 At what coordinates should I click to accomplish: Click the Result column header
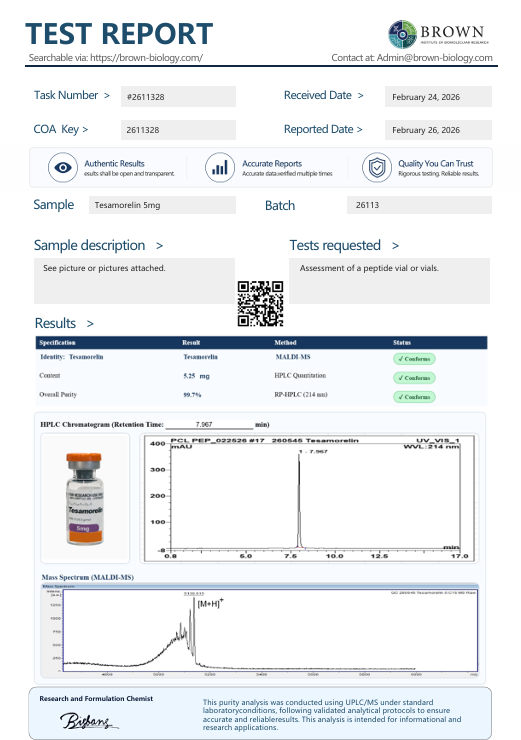click(x=191, y=343)
